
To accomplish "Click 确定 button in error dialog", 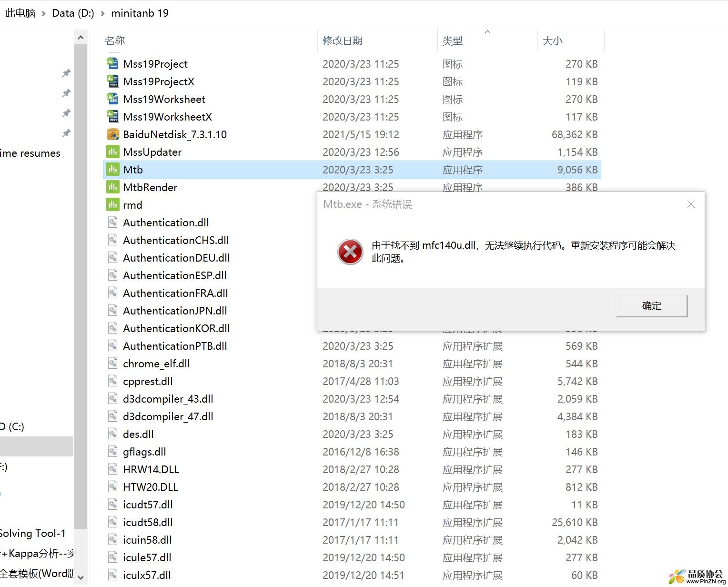I will tap(651, 306).
